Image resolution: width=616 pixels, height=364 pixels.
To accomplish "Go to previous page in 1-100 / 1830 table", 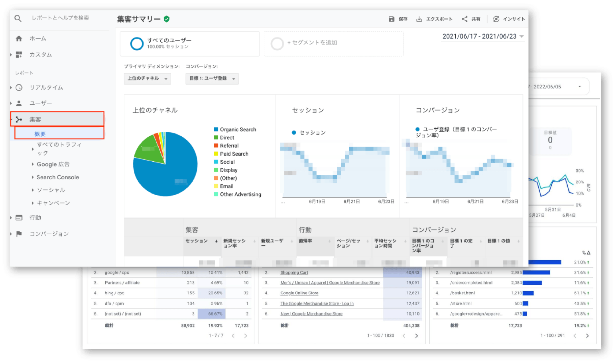I will coord(404,336).
